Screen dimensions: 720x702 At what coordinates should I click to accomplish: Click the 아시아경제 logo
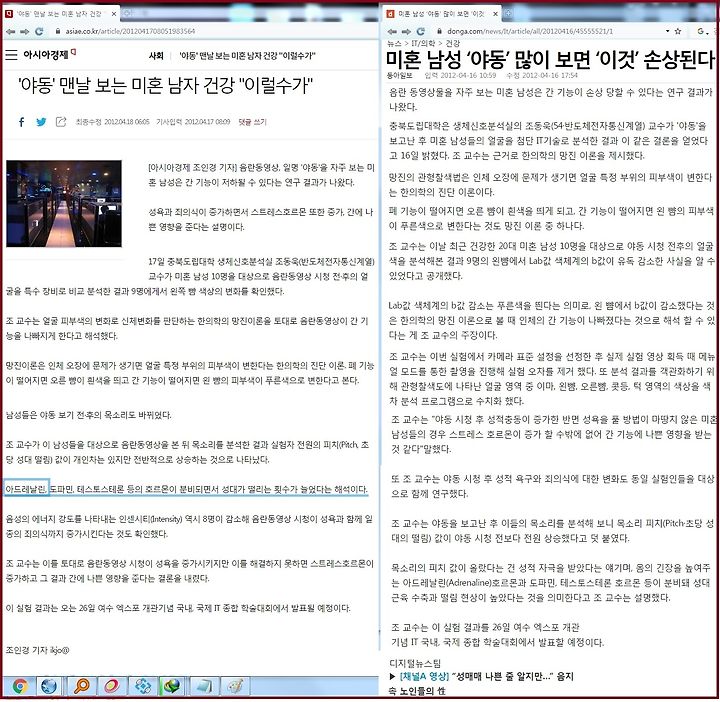coord(49,55)
